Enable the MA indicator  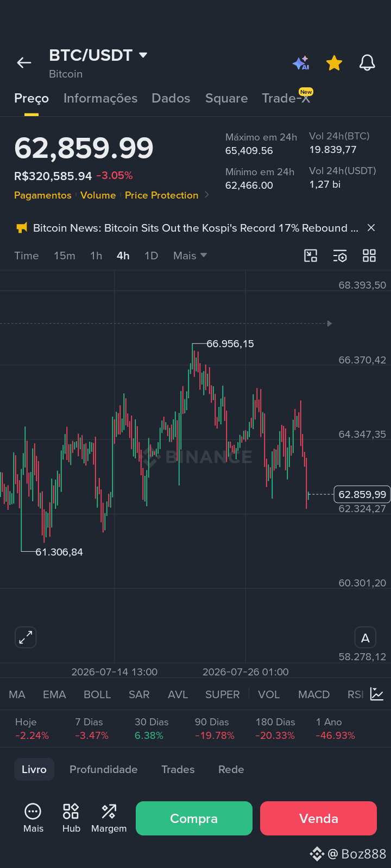(17, 694)
